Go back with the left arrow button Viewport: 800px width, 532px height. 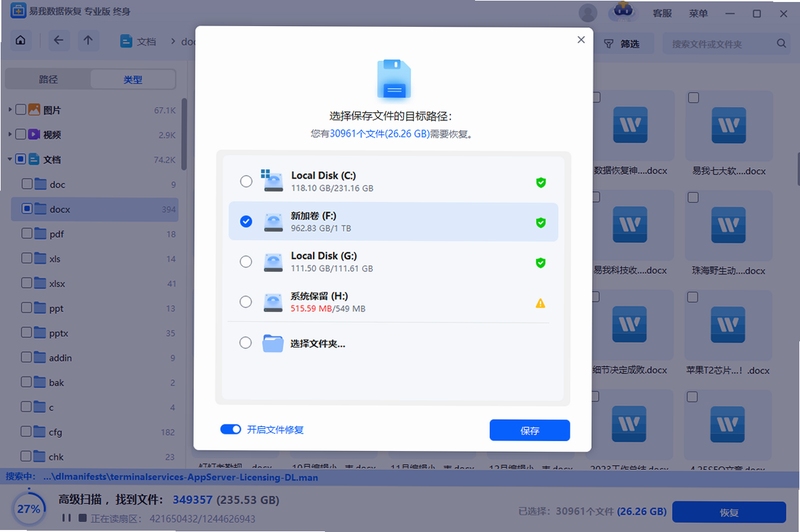[59, 40]
